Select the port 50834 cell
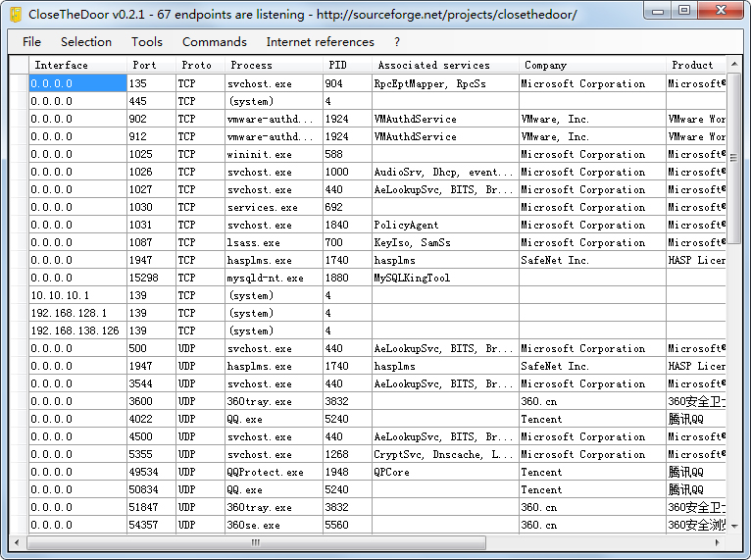 [x=151, y=489]
